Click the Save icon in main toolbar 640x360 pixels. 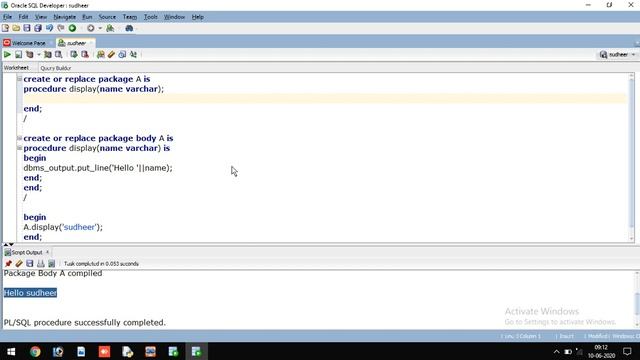pyautogui.click(x=27, y=28)
